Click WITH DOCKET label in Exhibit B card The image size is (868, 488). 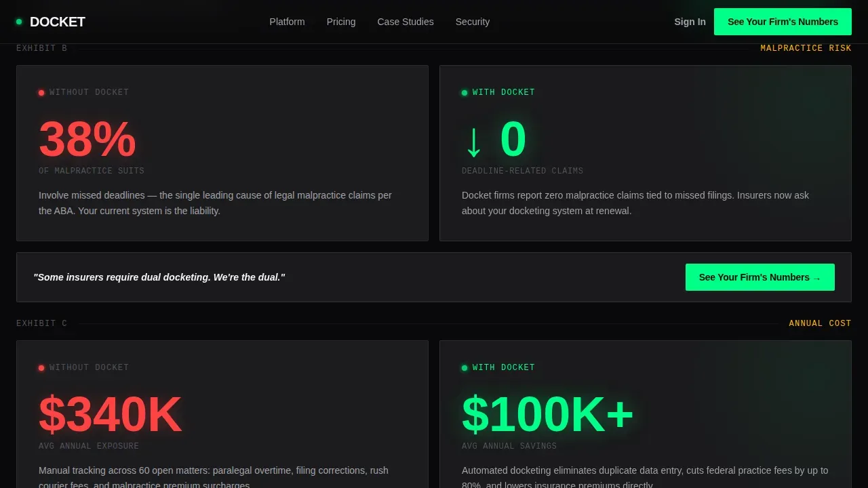[x=504, y=92]
